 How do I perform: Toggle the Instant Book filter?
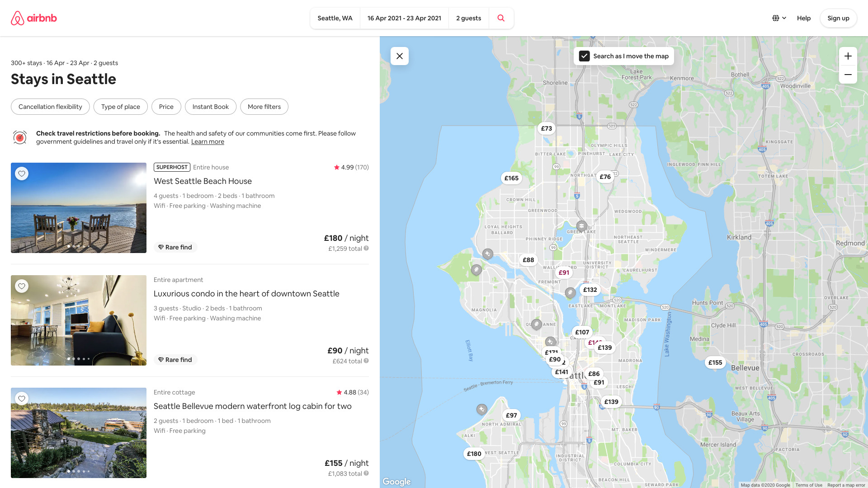210,107
